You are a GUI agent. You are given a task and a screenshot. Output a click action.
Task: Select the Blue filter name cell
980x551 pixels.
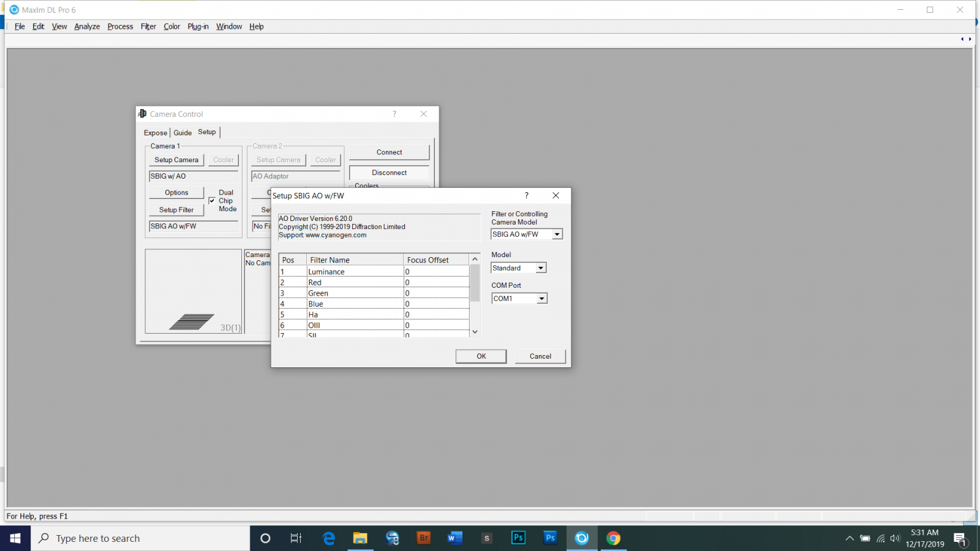tap(355, 304)
